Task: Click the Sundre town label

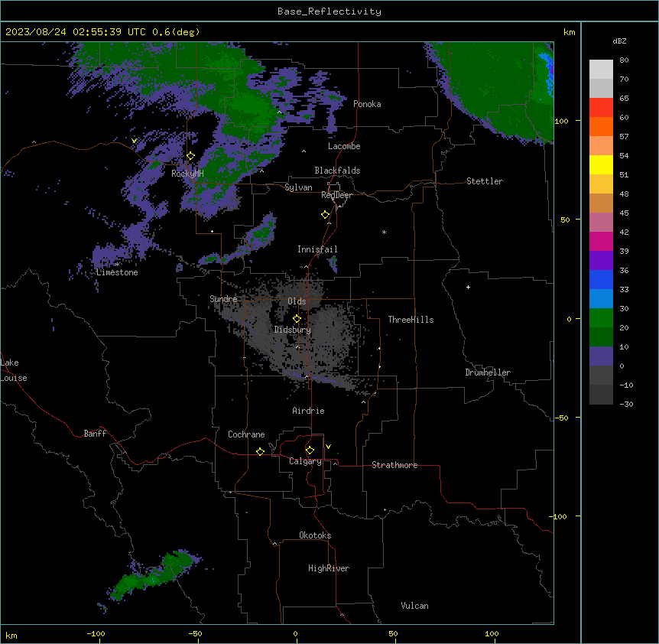Action: [x=223, y=299]
